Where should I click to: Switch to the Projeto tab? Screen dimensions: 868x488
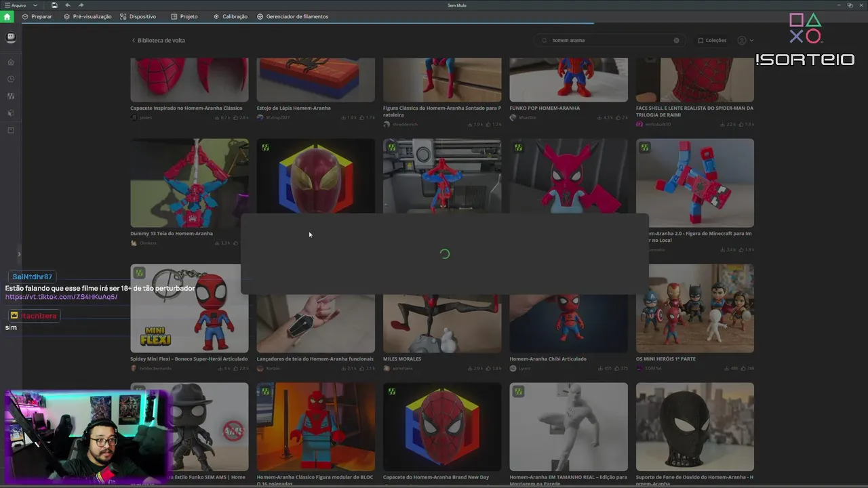click(184, 16)
